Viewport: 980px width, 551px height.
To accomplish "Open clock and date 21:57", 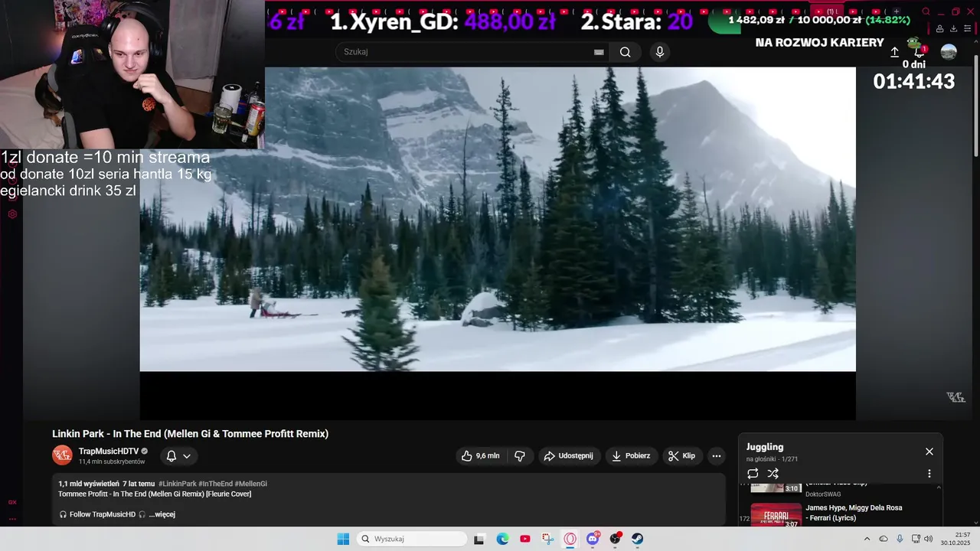I will pyautogui.click(x=956, y=539).
